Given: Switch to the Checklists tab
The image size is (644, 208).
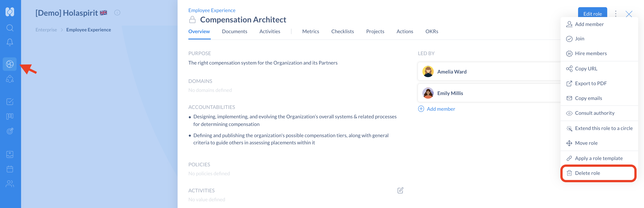Looking at the screenshot, I should pyautogui.click(x=342, y=32).
